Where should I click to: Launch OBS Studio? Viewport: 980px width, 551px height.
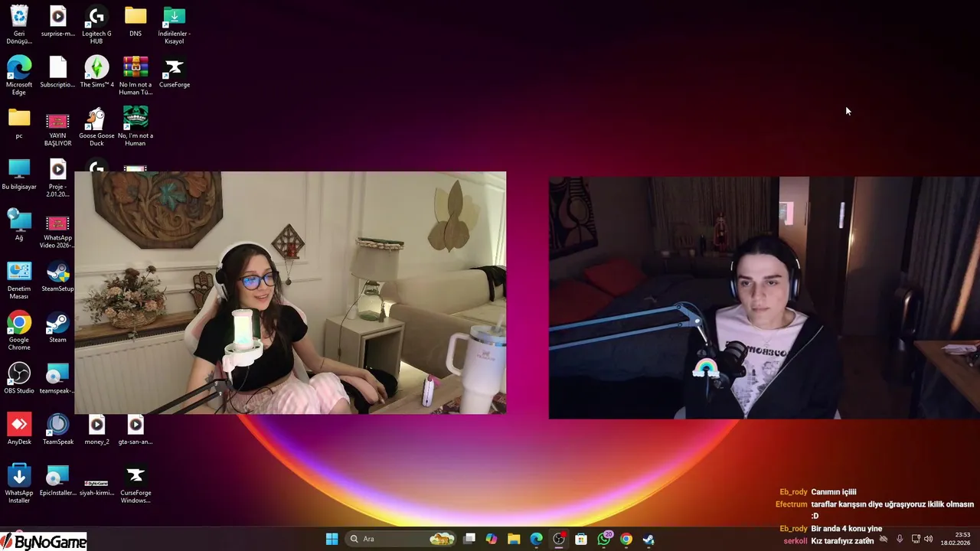(x=19, y=379)
